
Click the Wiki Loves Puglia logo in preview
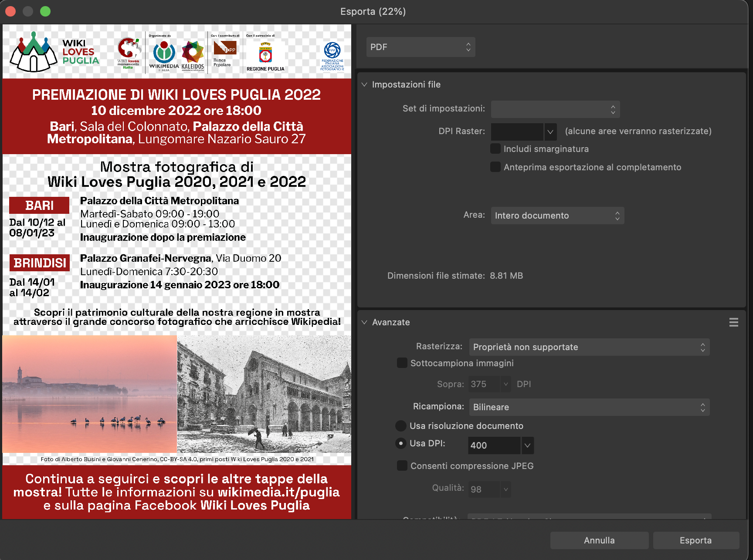point(55,52)
